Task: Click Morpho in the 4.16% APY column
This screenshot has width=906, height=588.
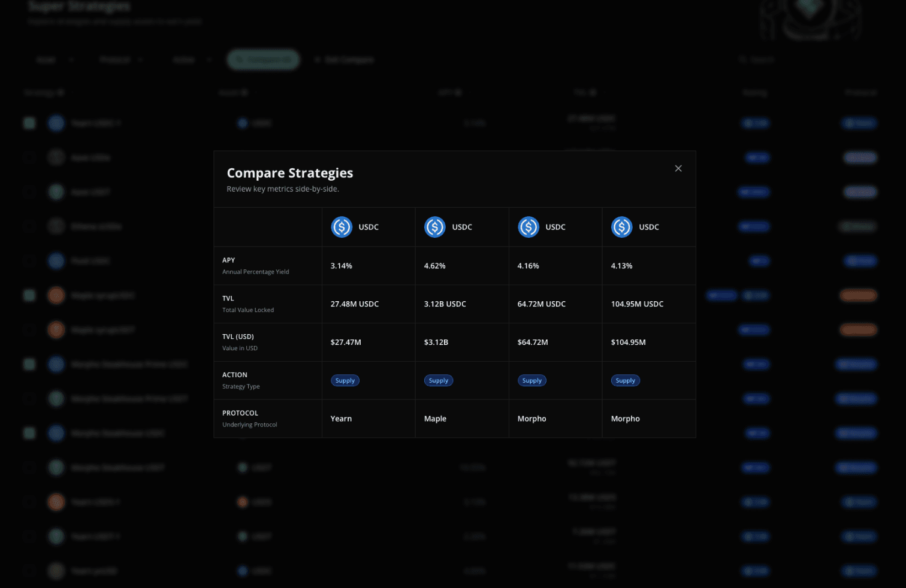Action: pyautogui.click(x=532, y=419)
